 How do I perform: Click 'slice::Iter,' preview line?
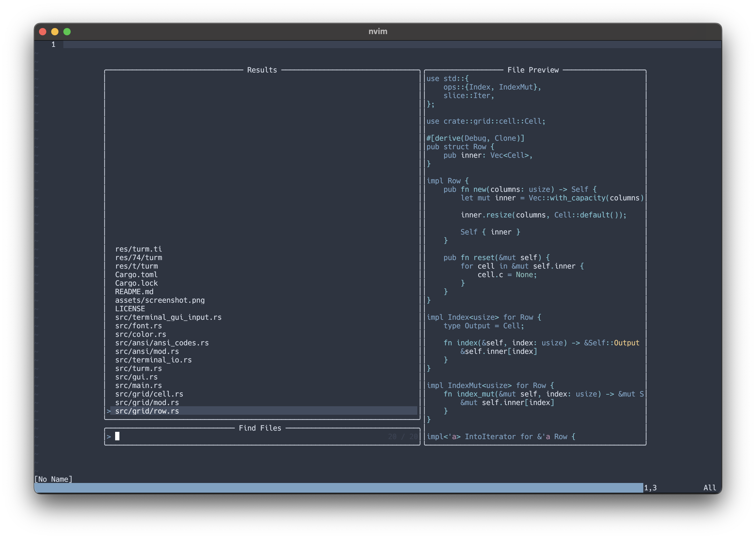[x=468, y=96]
